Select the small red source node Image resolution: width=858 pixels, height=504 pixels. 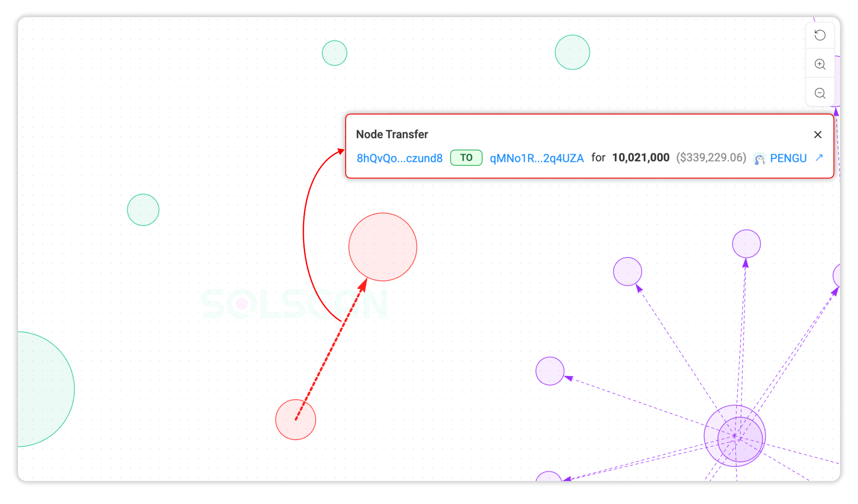(296, 419)
